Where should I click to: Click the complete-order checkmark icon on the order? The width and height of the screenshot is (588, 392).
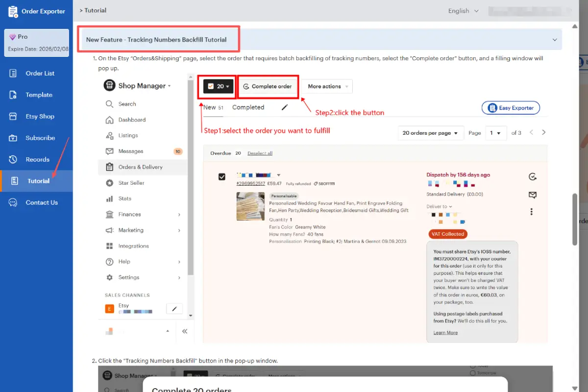pos(532,176)
